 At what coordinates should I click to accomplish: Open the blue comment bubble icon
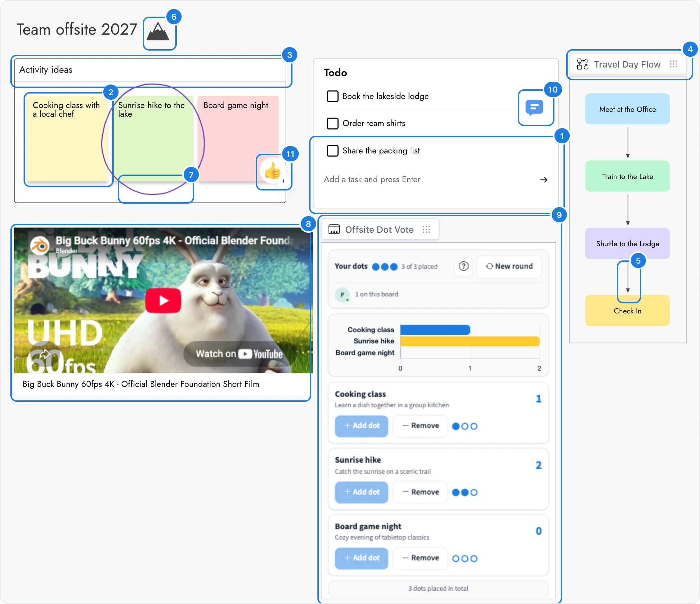pos(534,107)
